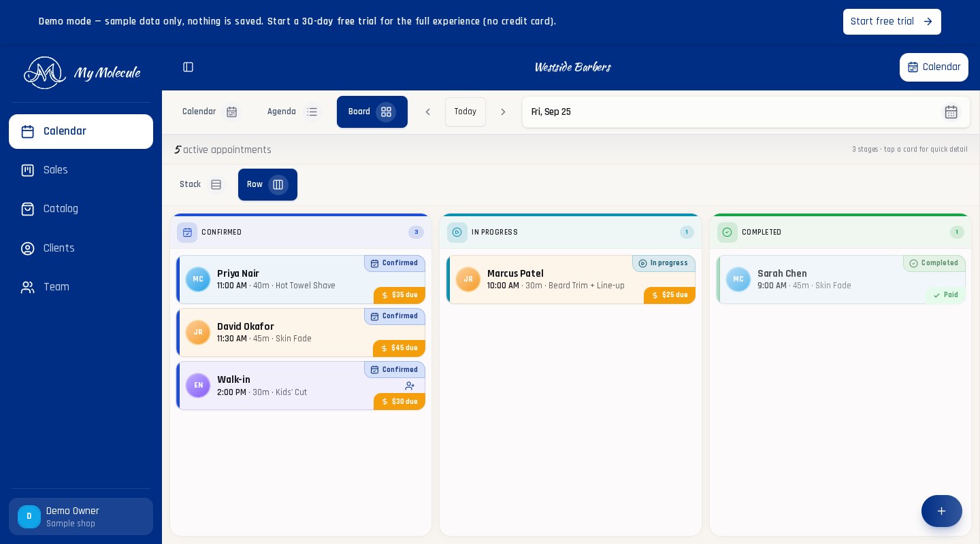This screenshot has height=544, width=980.
Task: Jump to Today
Action: 465,112
